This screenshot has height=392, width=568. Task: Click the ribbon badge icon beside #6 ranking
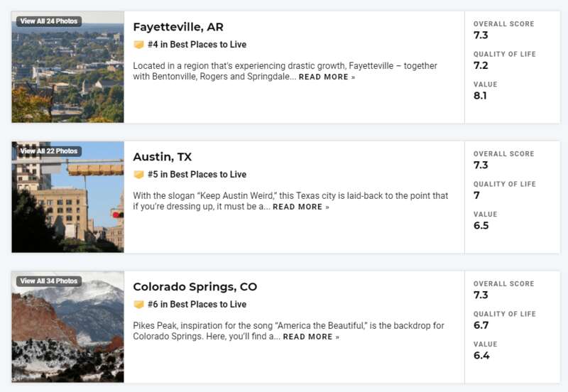138,305
